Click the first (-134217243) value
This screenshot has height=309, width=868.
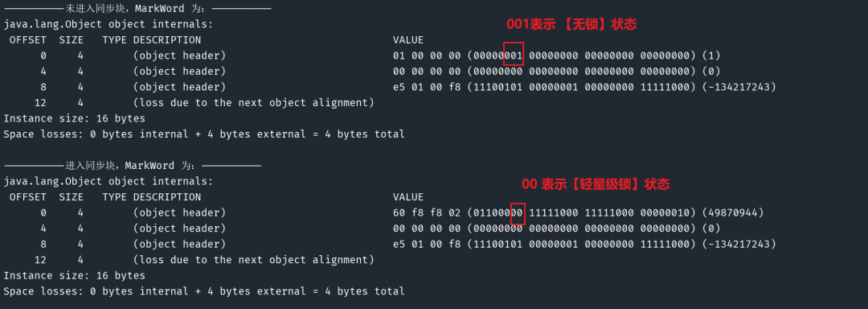[739, 87]
